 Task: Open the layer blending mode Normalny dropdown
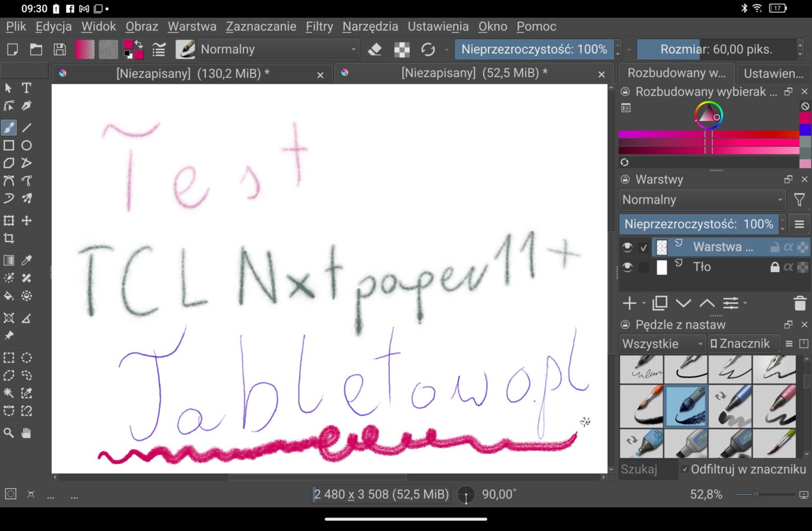702,200
